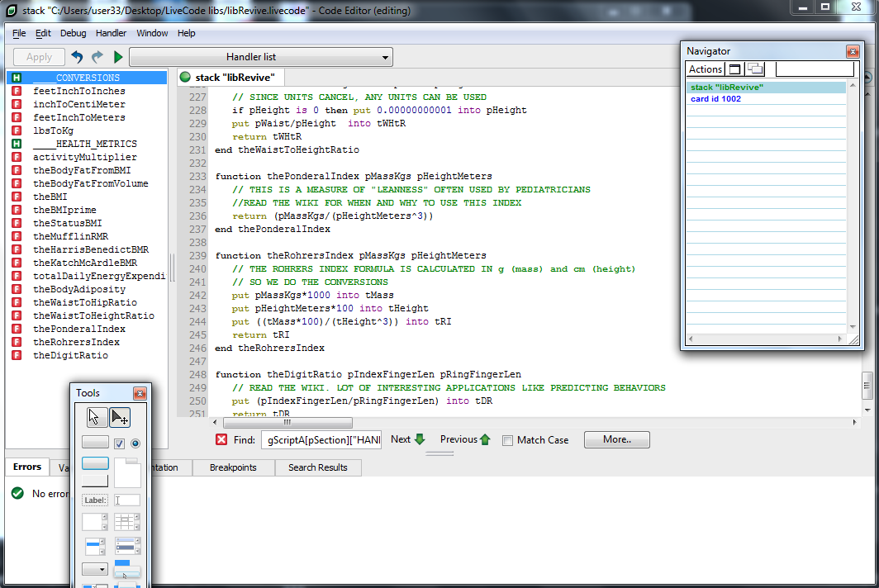Screen dimensions: 879x588
Task: Click the Navigator scroll-down arrow
Action: 853,327
